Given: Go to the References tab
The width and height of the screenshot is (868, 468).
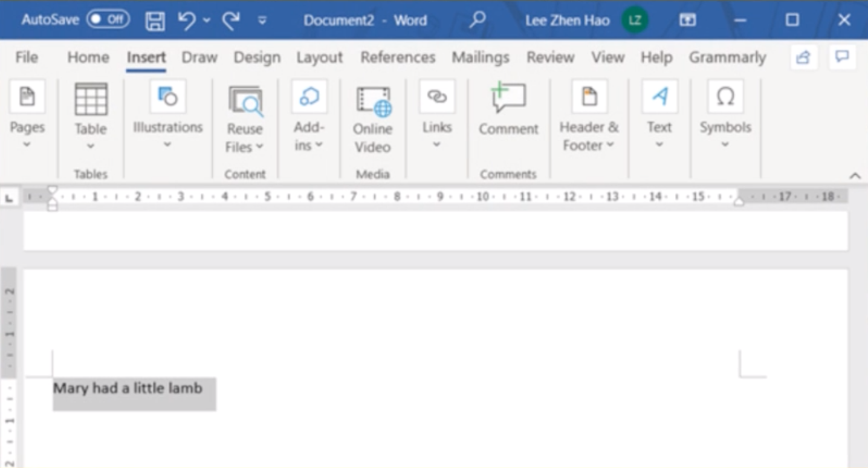Looking at the screenshot, I should (x=398, y=57).
